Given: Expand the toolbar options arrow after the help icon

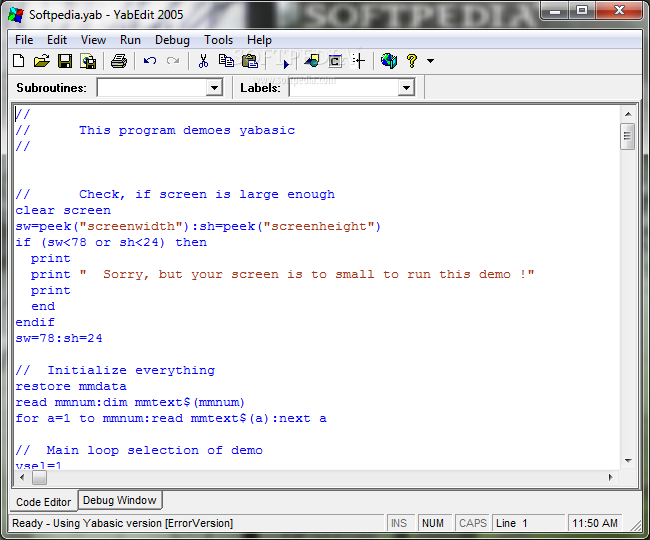Looking at the screenshot, I should (x=431, y=61).
